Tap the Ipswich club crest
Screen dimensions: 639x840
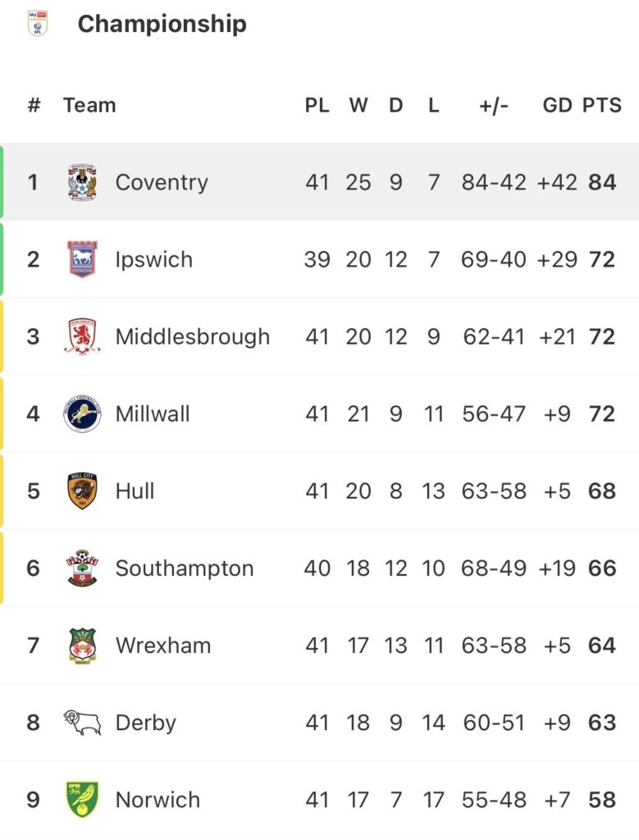[82, 259]
